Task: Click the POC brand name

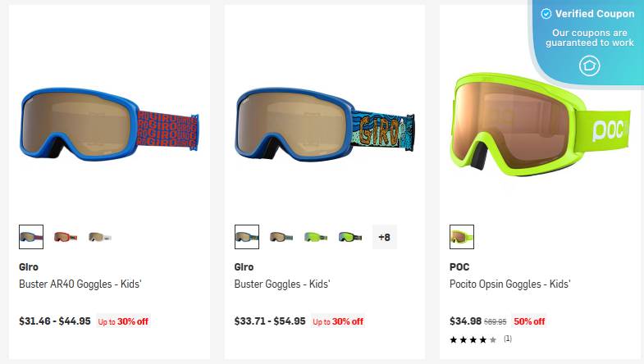Action: [x=459, y=266]
